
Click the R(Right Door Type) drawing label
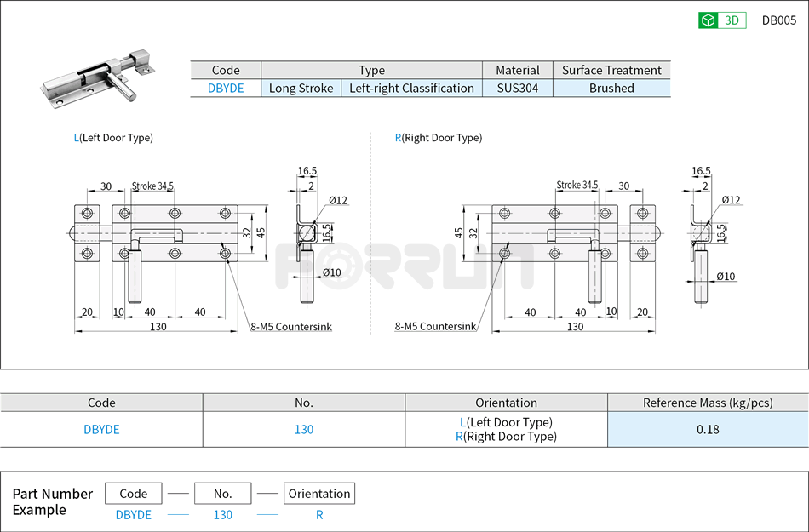pos(439,137)
